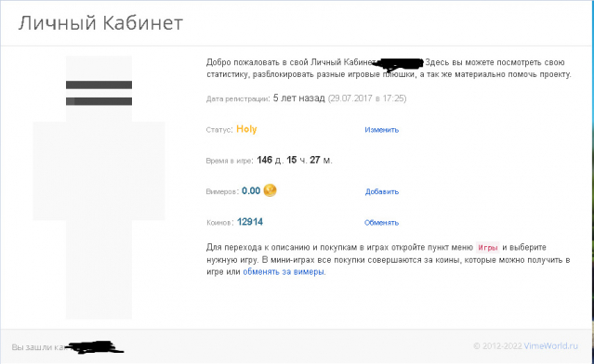This screenshot has width=594, height=364.
Task: Open the Изменить status link
Action: coord(381,130)
